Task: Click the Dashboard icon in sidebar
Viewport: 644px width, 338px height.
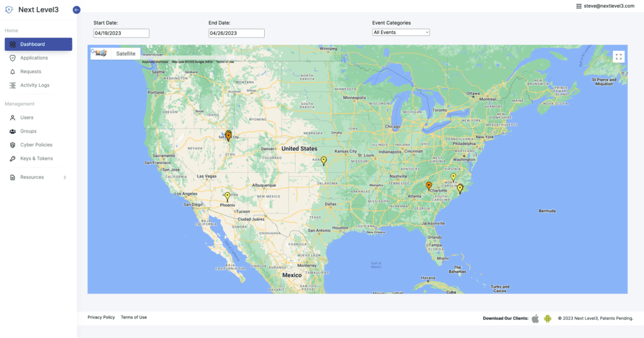Action: coord(13,45)
